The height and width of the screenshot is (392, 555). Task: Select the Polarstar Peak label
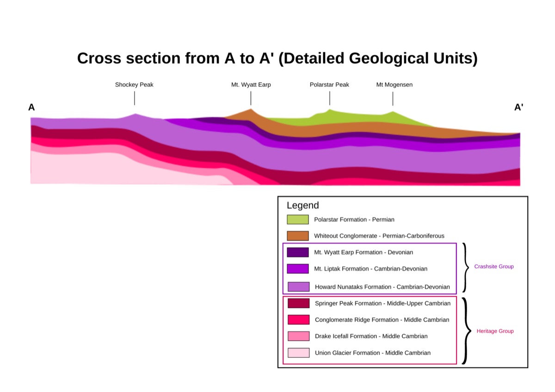(x=329, y=85)
